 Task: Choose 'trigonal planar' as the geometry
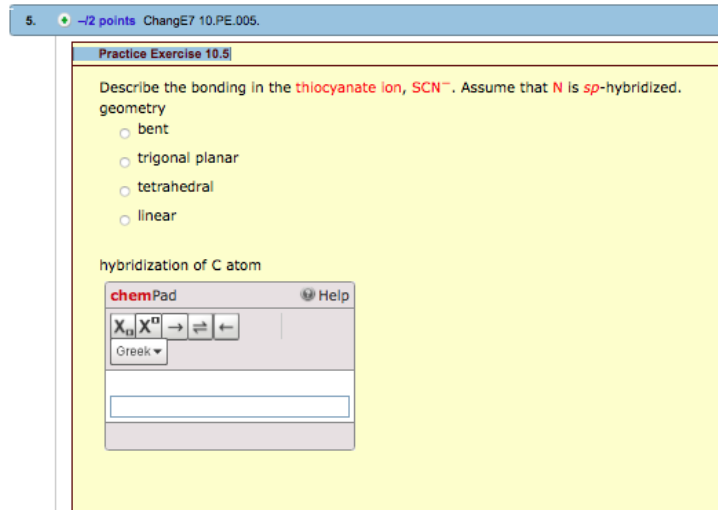coord(124,161)
